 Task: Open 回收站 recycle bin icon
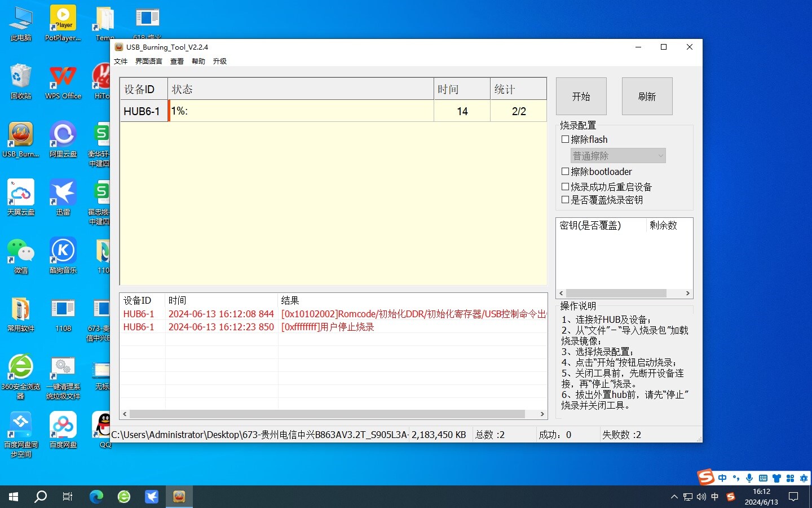coord(21,82)
